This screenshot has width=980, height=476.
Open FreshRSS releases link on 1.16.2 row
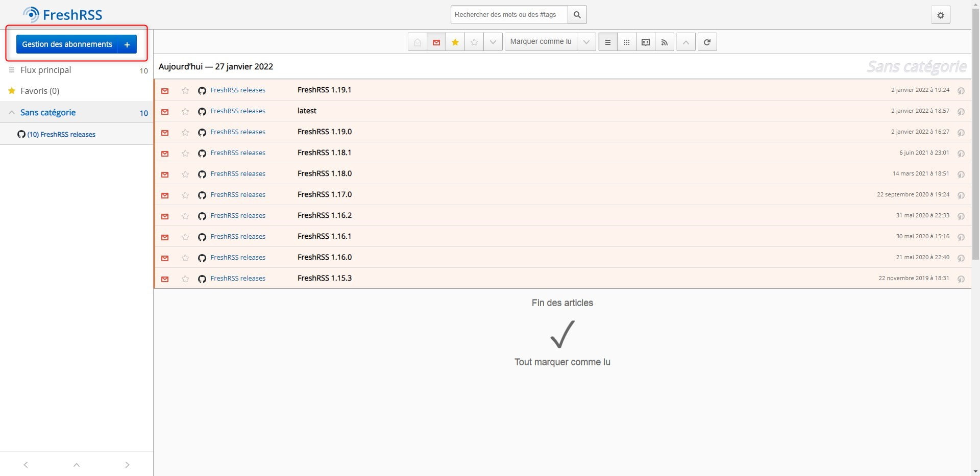point(238,216)
